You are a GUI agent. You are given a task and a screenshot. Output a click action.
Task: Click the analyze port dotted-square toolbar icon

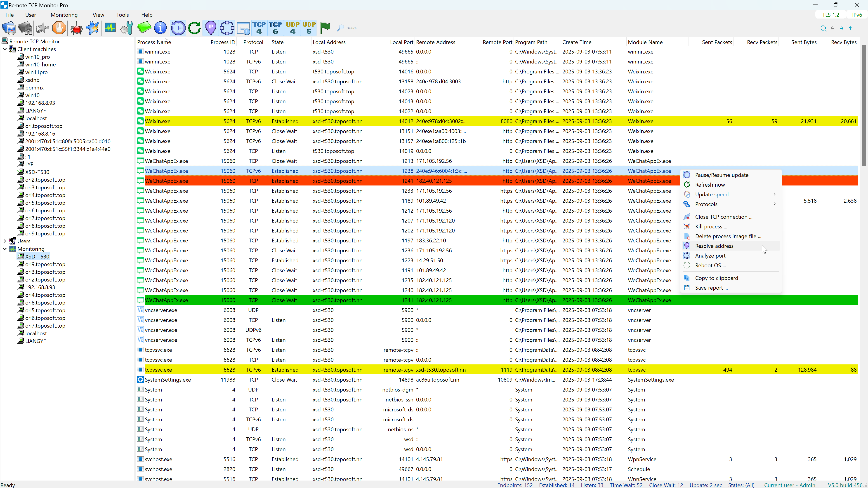tap(227, 28)
